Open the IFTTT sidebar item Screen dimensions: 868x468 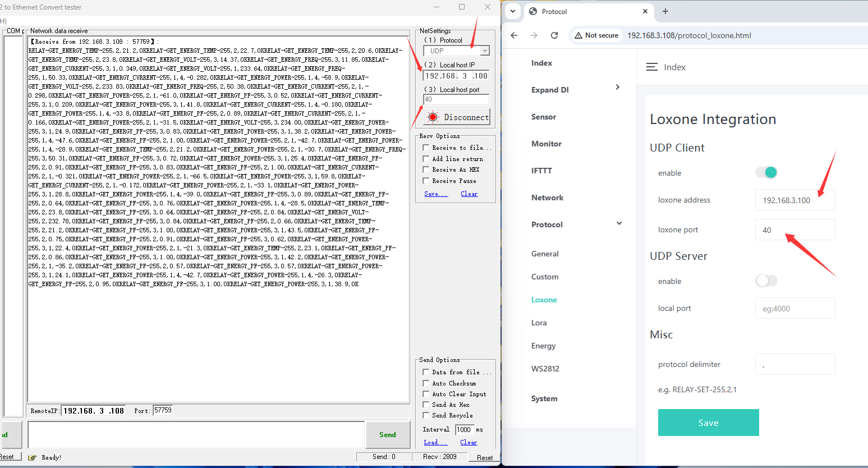(541, 171)
